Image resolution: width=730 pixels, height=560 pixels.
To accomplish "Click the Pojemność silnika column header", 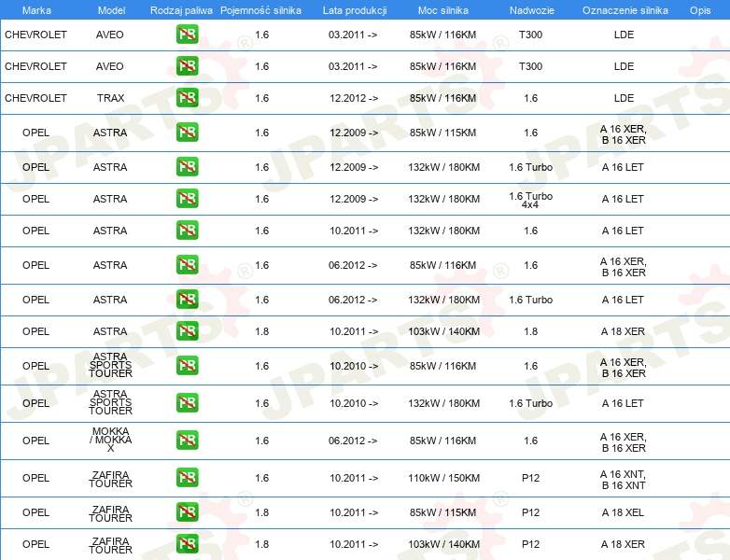I will pyautogui.click(x=260, y=10).
